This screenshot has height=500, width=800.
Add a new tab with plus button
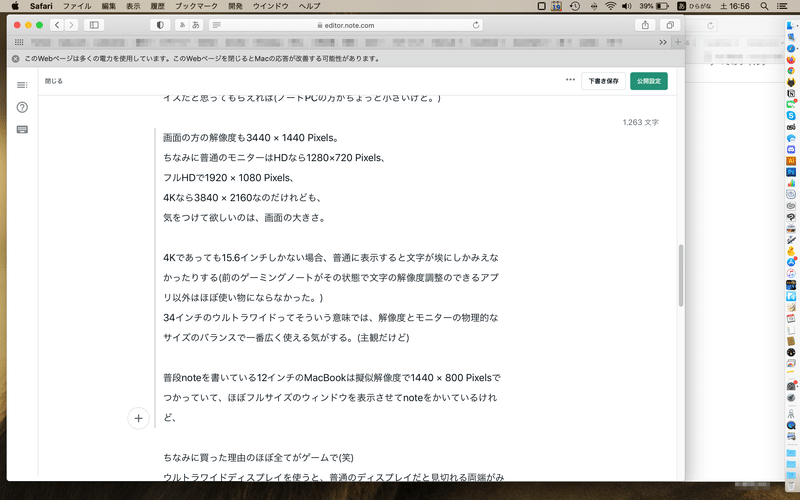tap(678, 42)
